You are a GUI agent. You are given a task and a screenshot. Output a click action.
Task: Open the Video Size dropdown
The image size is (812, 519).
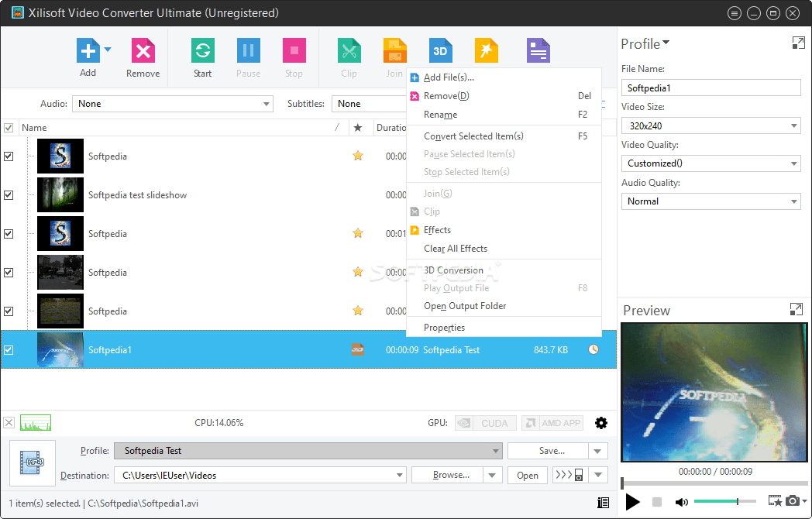point(793,125)
